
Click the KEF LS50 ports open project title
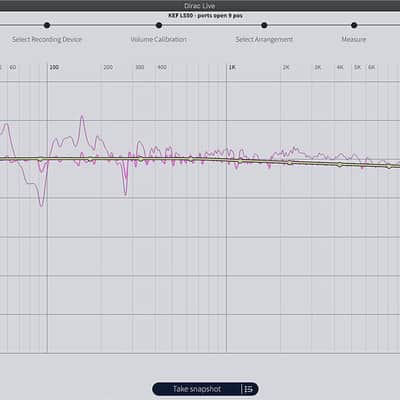pos(205,16)
